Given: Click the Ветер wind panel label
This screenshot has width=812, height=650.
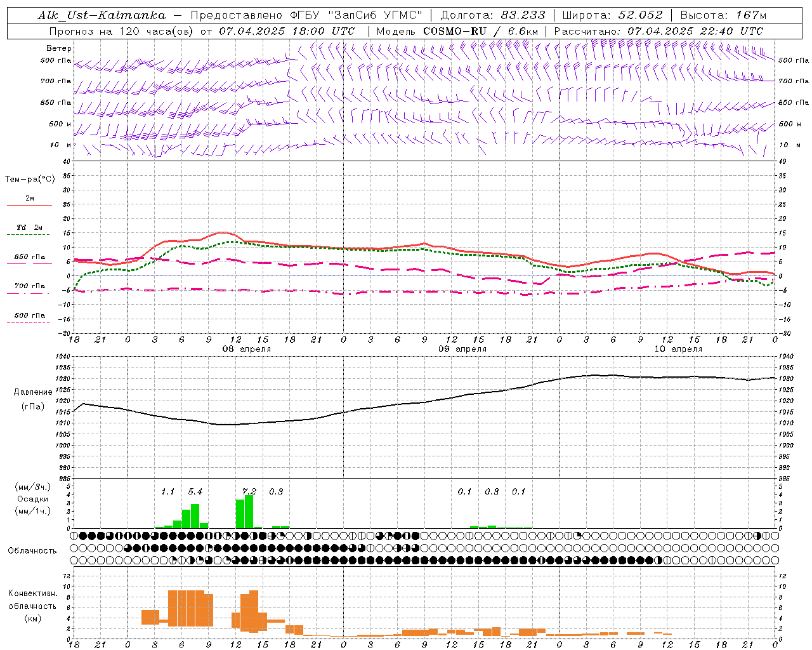Looking at the screenshot, I should point(58,48).
